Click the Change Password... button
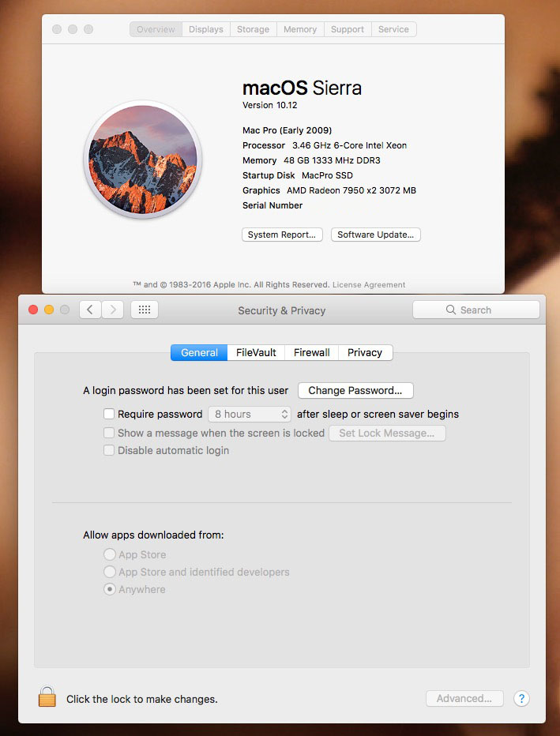560x736 pixels. pyautogui.click(x=355, y=391)
